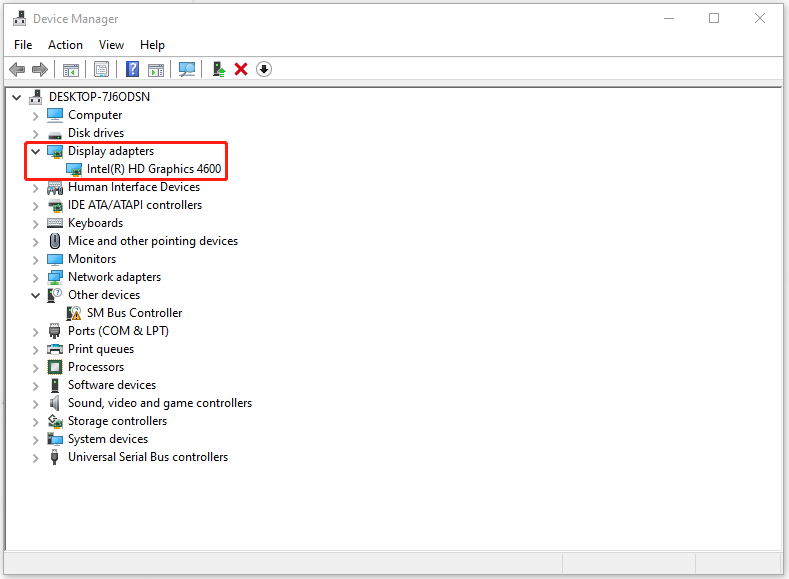Open the File menu

23,45
